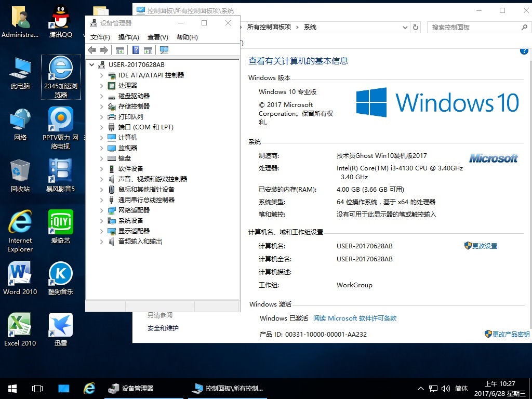Expand the 网络适配器 device category
532x399 pixels.
click(102, 210)
